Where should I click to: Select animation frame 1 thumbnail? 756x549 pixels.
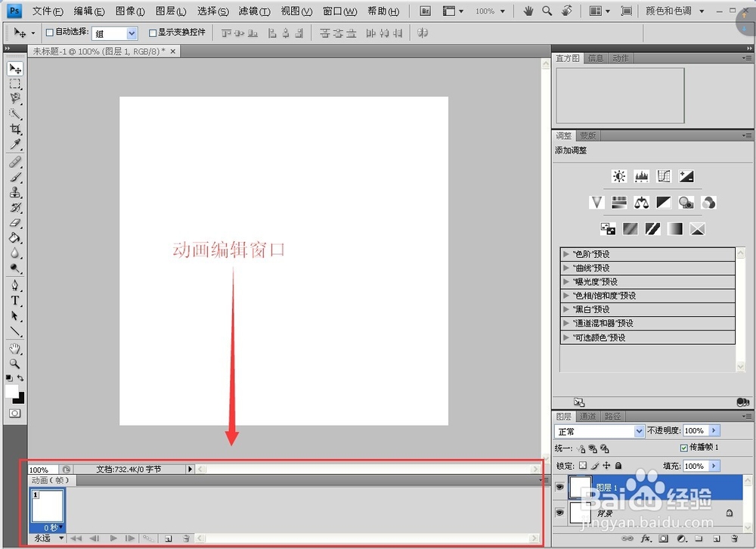point(47,506)
